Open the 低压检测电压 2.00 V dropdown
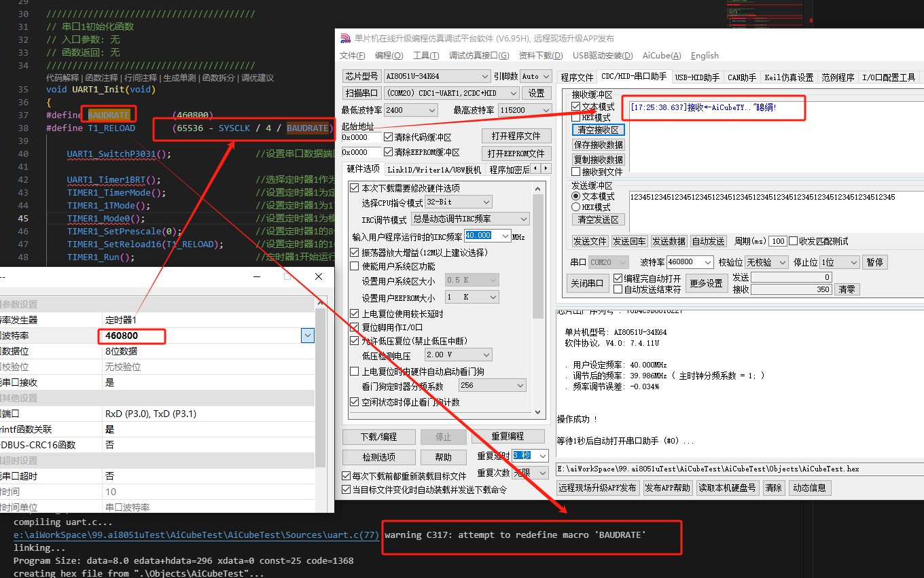This screenshot has width=924, height=578. [486, 355]
